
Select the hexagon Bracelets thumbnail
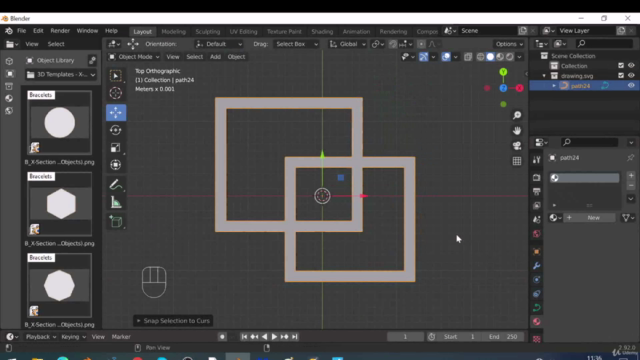click(x=60, y=204)
